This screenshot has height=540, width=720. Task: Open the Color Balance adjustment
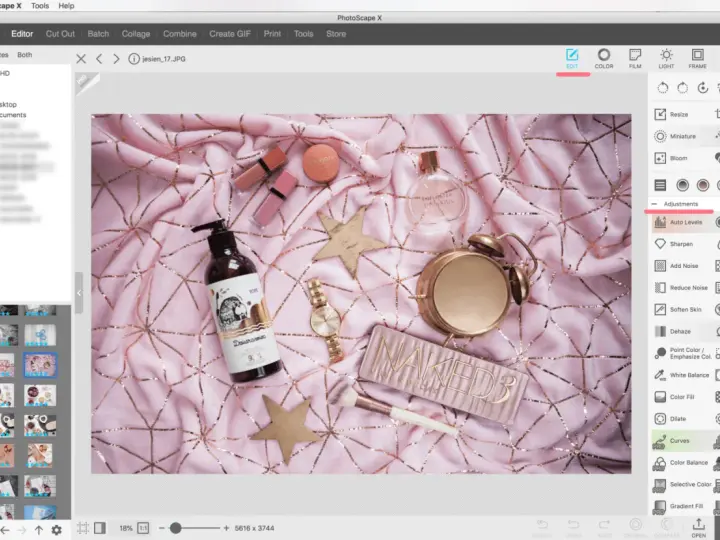681,463
